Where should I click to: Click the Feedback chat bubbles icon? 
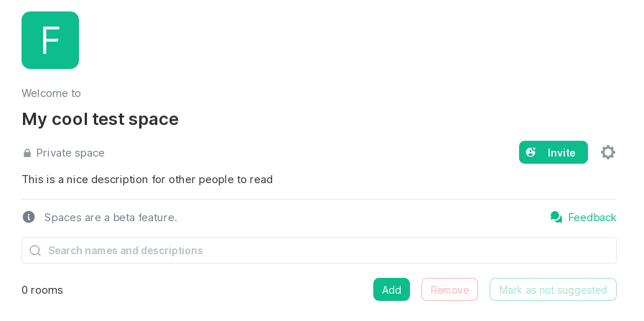(x=556, y=217)
